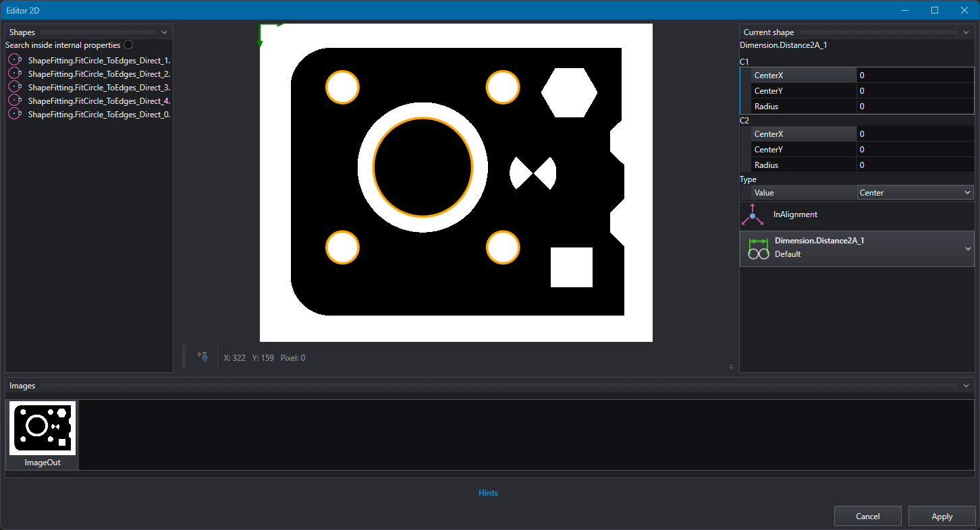Open the Type Value dropdown showing Center
The width and height of the screenshot is (980, 530).
tap(915, 193)
